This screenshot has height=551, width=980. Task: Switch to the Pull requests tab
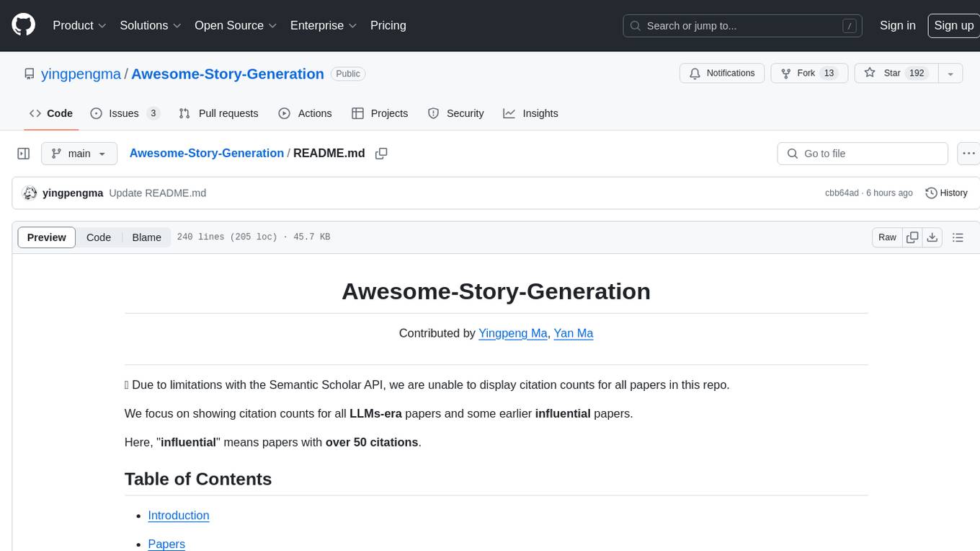[x=218, y=113]
